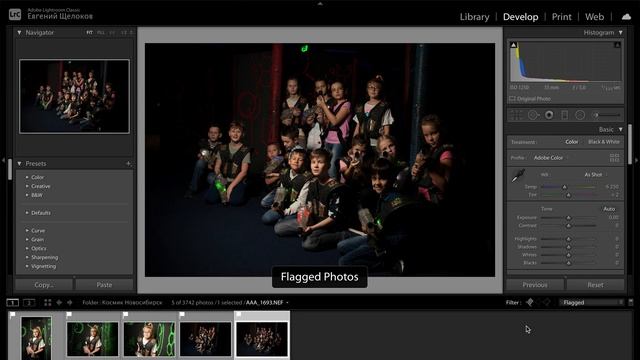Open the Profile Browser grid icon
Screen dimensions: 640x360
614,158
